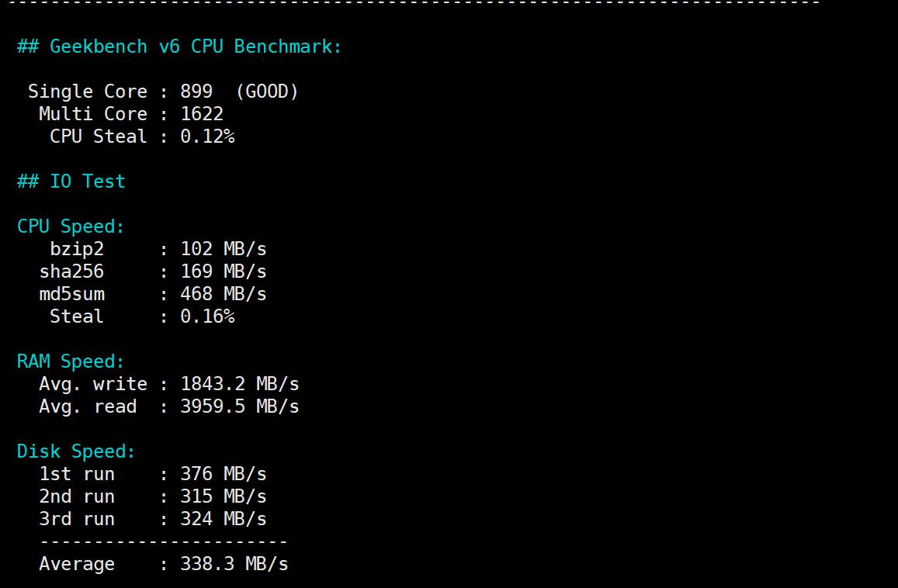Click the Avg. write value 1843.2 MB/s

tap(239, 384)
